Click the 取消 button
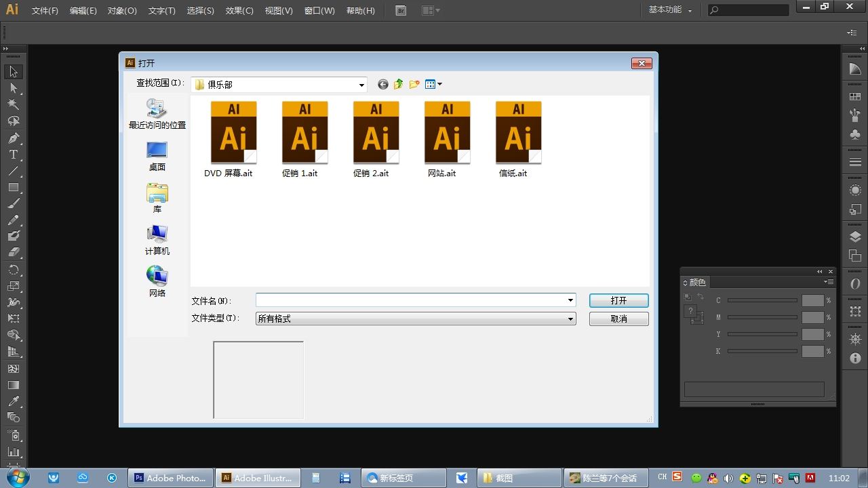This screenshot has width=868, height=488. [618, 319]
